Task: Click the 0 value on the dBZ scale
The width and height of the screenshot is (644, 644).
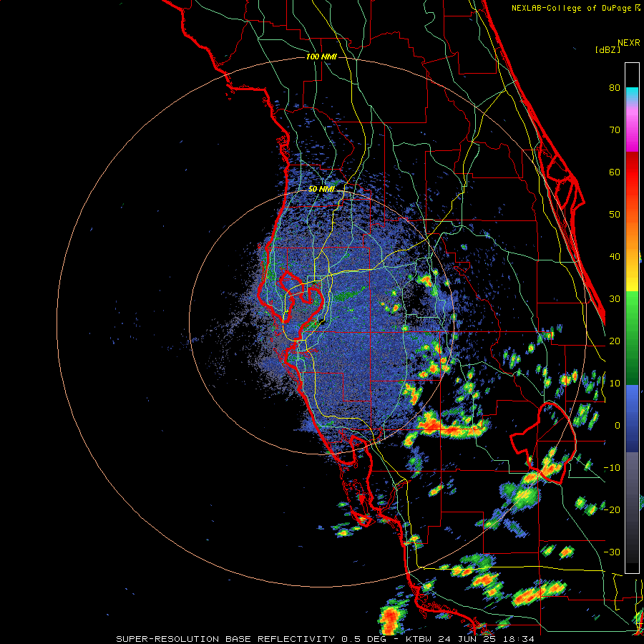Action: (x=618, y=426)
